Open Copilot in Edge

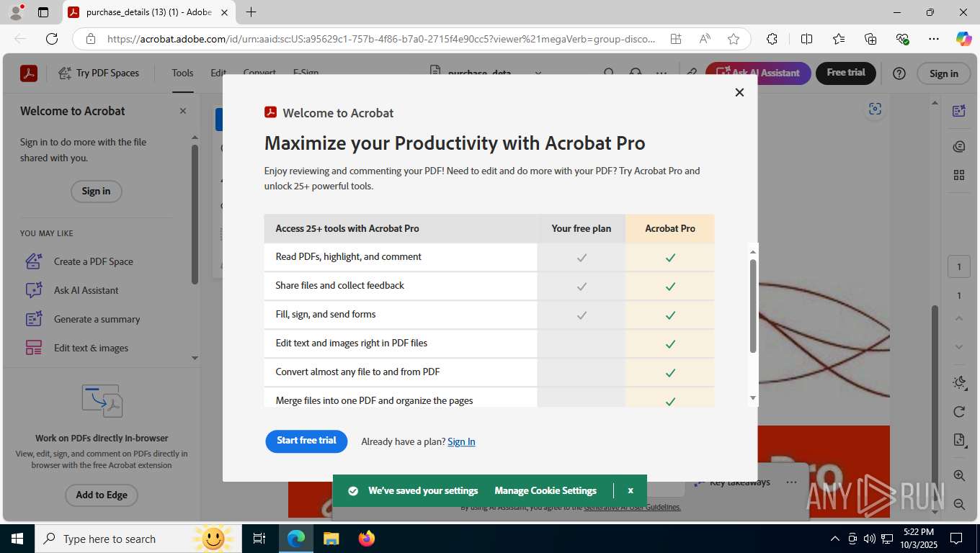point(963,39)
